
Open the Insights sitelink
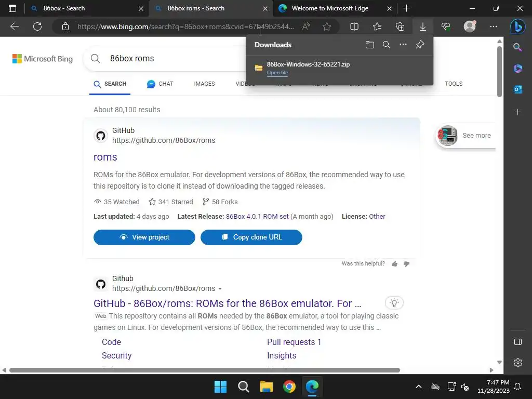(282, 355)
